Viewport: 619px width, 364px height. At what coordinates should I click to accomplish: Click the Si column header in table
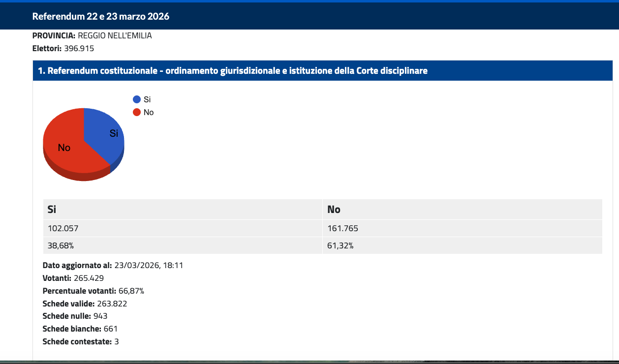52,210
